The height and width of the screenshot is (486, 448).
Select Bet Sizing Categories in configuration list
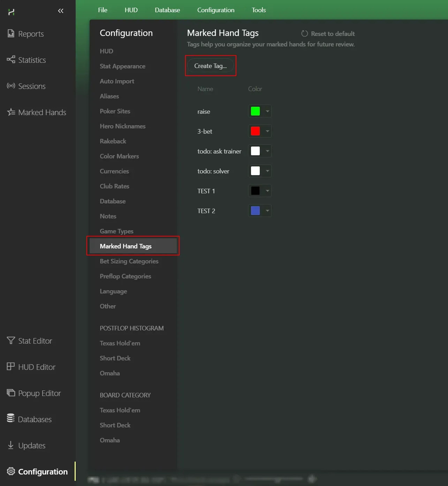click(x=129, y=261)
